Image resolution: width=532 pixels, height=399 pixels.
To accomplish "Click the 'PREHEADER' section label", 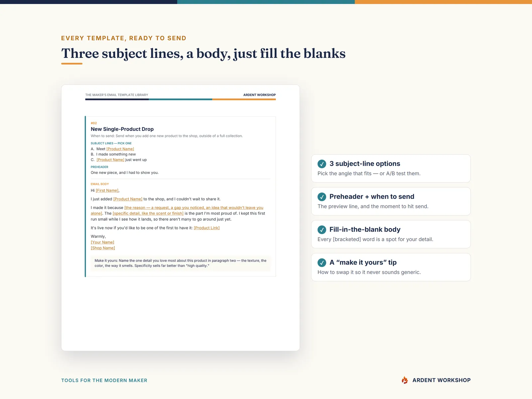I will pos(99,167).
